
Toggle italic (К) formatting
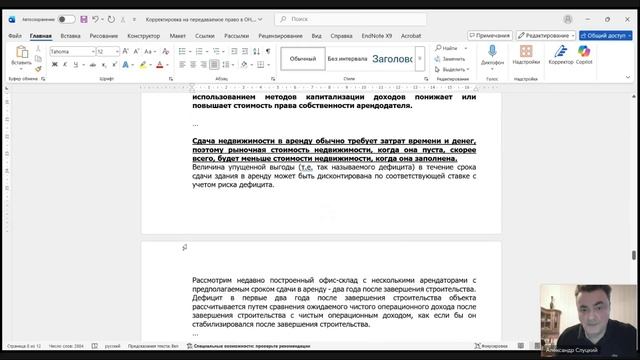point(65,64)
